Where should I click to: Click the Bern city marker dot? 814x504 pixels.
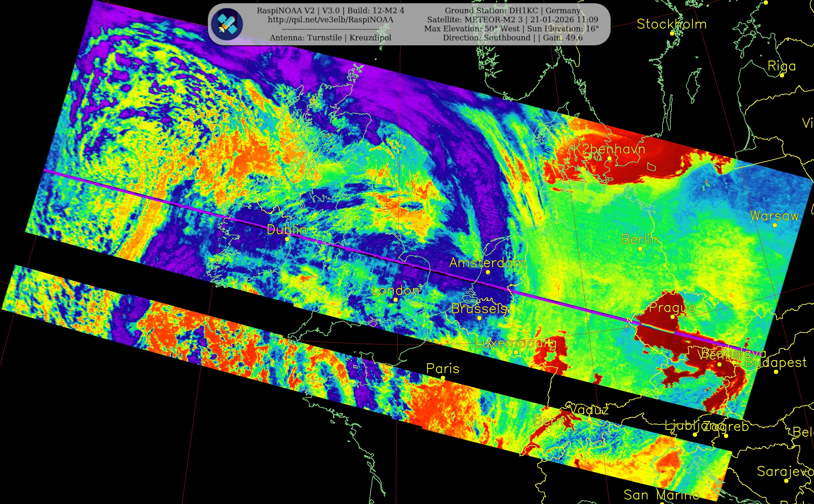[549, 430]
